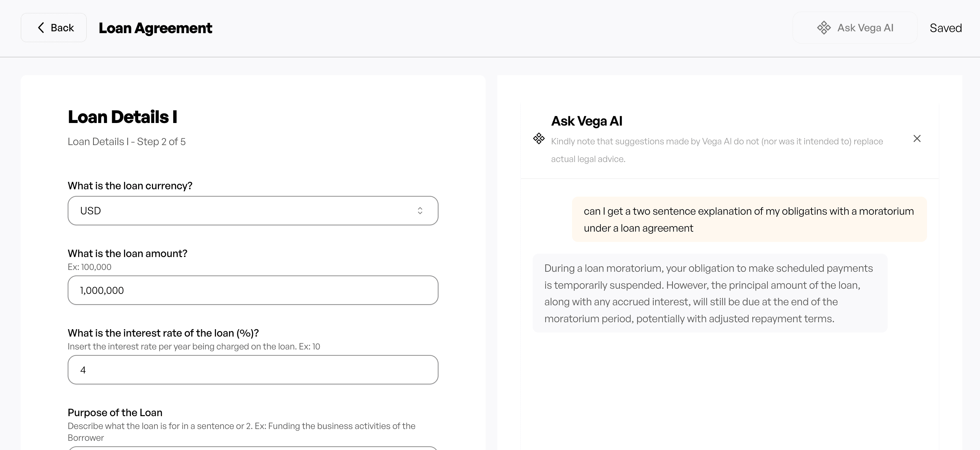Click the 'What is the loan currency?' label
The height and width of the screenshot is (450, 980).
click(130, 186)
